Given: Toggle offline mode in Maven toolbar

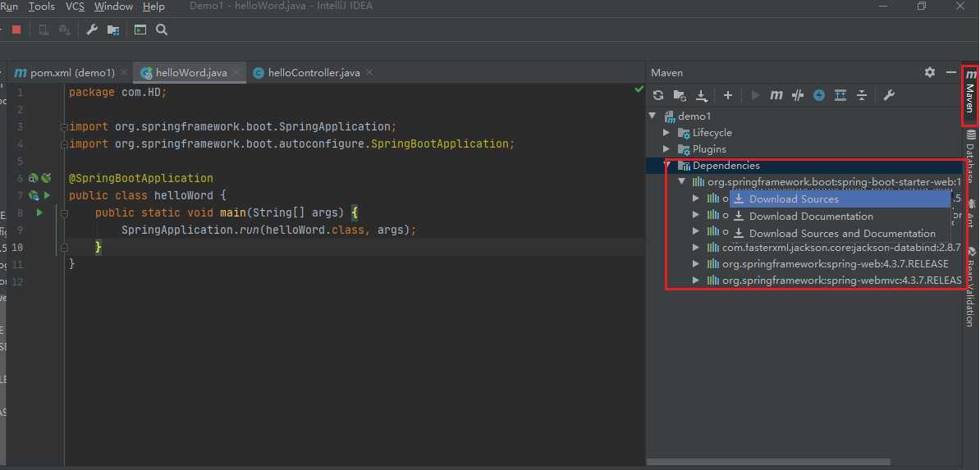Looking at the screenshot, I should [798, 95].
